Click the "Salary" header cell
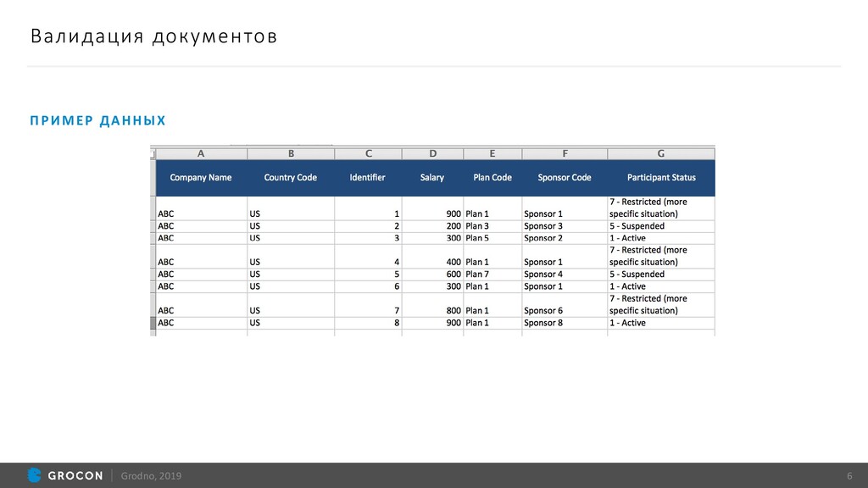The image size is (868, 488). click(432, 178)
